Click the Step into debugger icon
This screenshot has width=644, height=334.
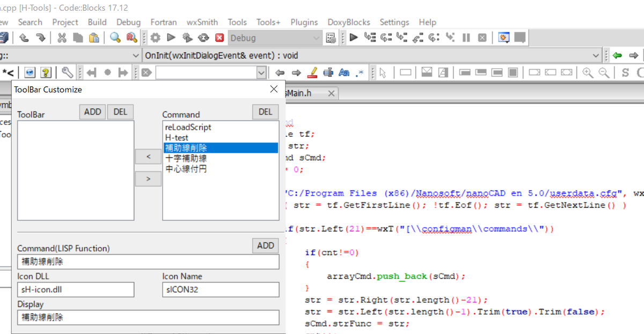402,38
